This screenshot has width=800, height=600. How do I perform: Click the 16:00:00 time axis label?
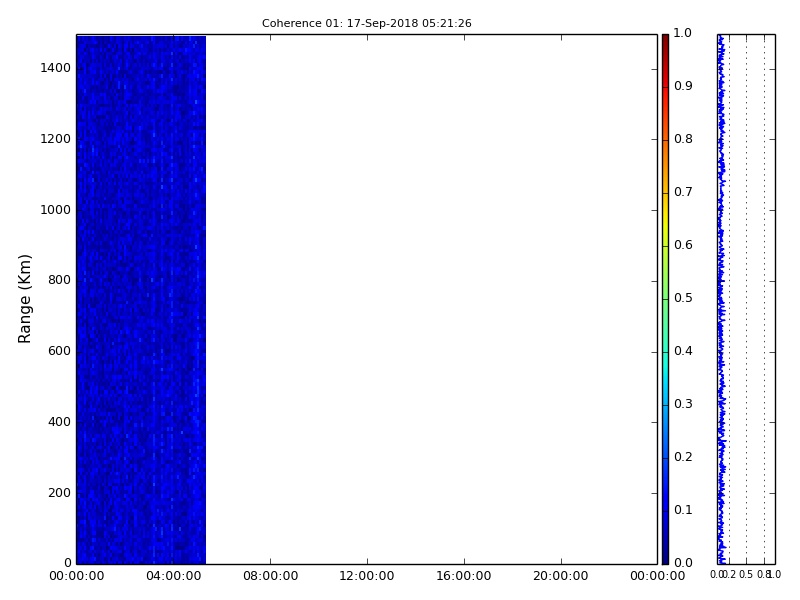464,576
